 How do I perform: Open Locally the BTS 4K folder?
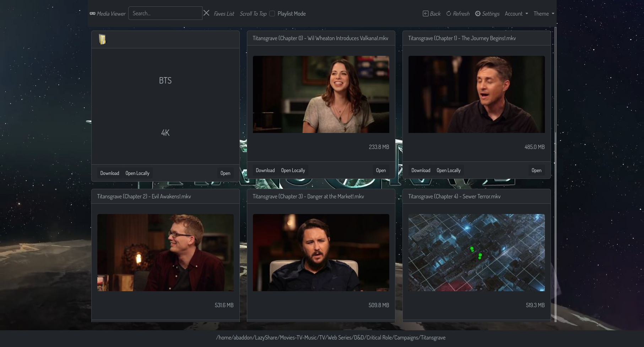point(137,173)
